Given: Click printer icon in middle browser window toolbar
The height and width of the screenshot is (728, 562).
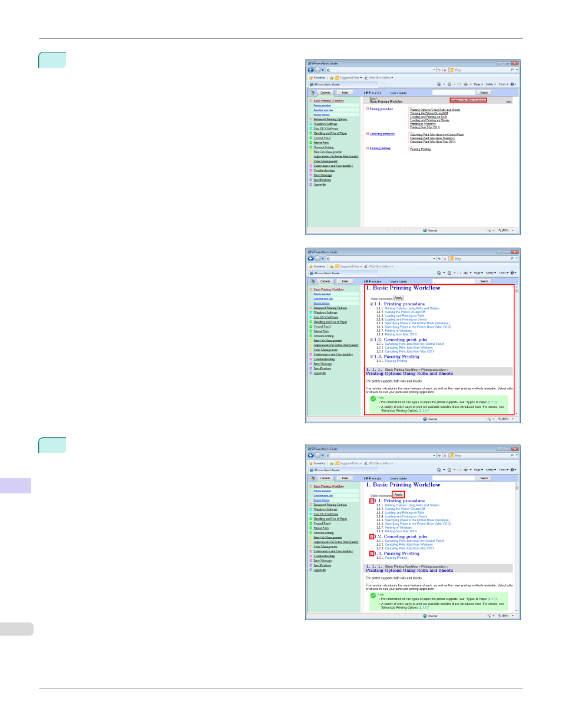Looking at the screenshot, I should pyautogui.click(x=465, y=273).
